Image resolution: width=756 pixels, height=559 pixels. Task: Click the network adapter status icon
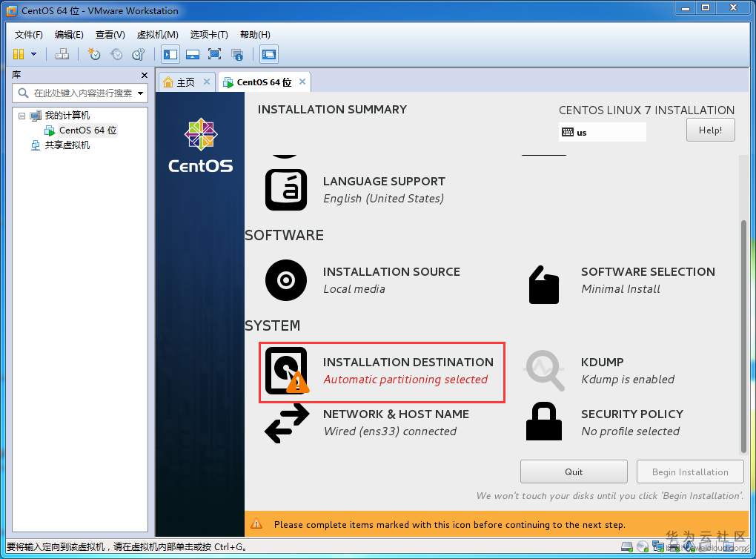[x=657, y=546]
